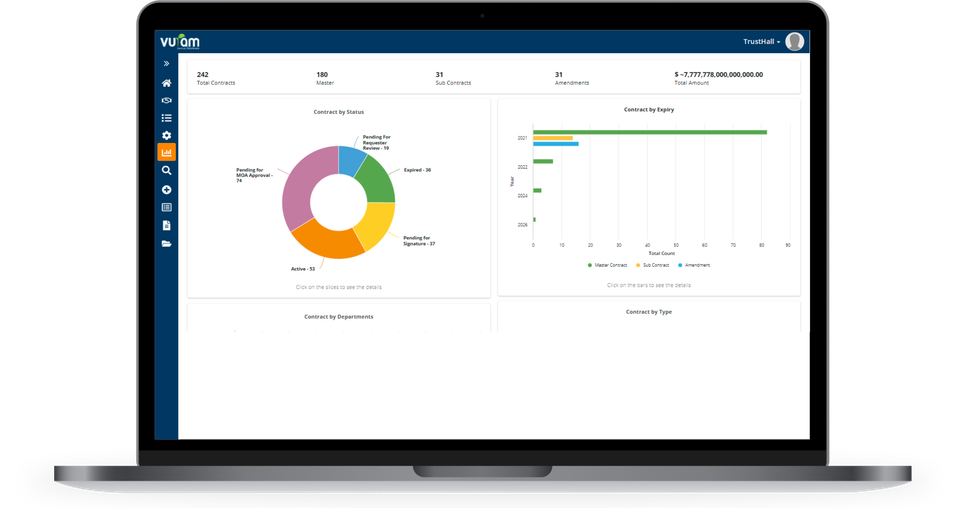This screenshot has height=508, width=960.
Task: Click the green Expired donut slice
Action: pos(377,181)
